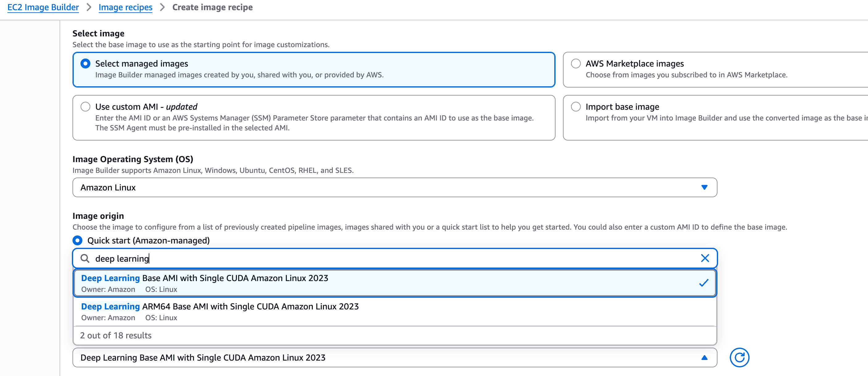Viewport: 868px width, 376px height.
Task: Select Quick start (Amazon-managed)
Action: pos(78,240)
